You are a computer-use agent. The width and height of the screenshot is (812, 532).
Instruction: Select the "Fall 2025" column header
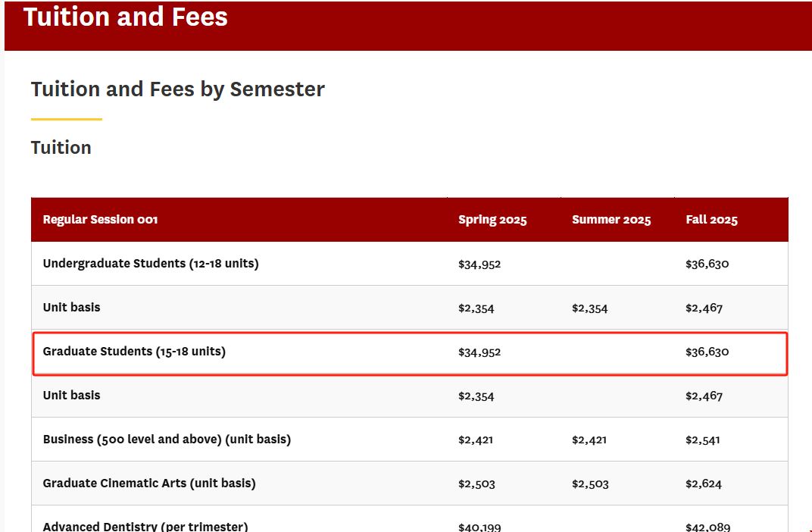tap(711, 220)
